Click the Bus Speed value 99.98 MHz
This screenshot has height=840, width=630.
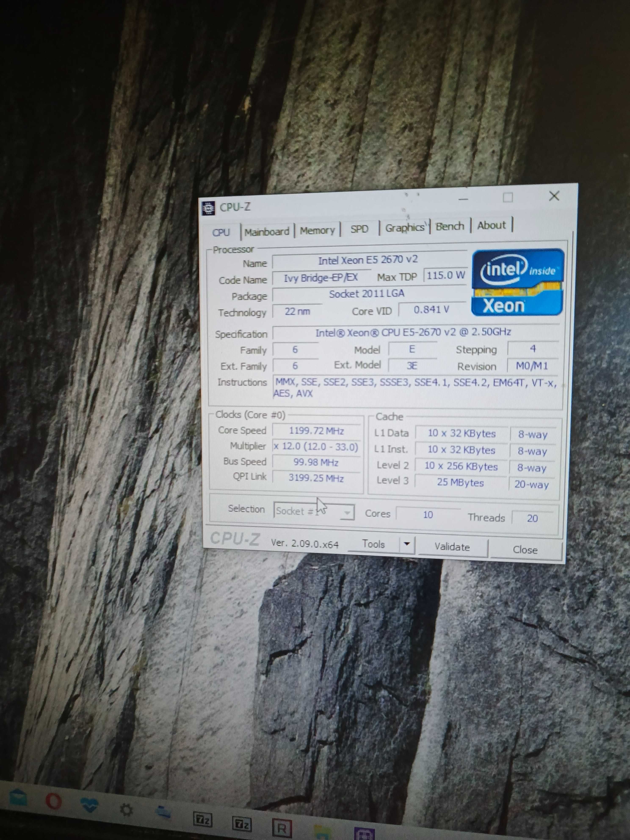[316, 462]
